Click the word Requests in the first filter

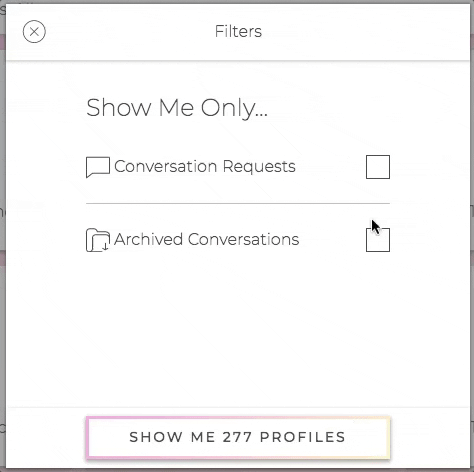(x=259, y=166)
